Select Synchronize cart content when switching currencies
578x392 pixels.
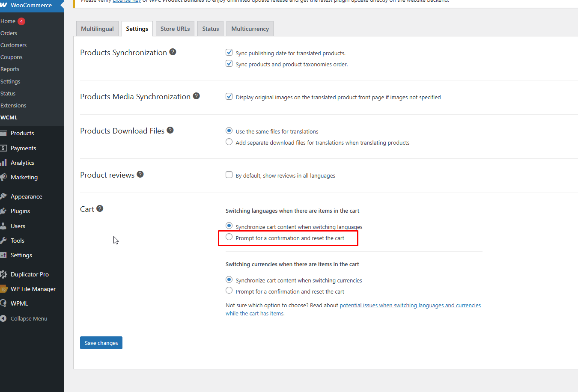coord(229,279)
